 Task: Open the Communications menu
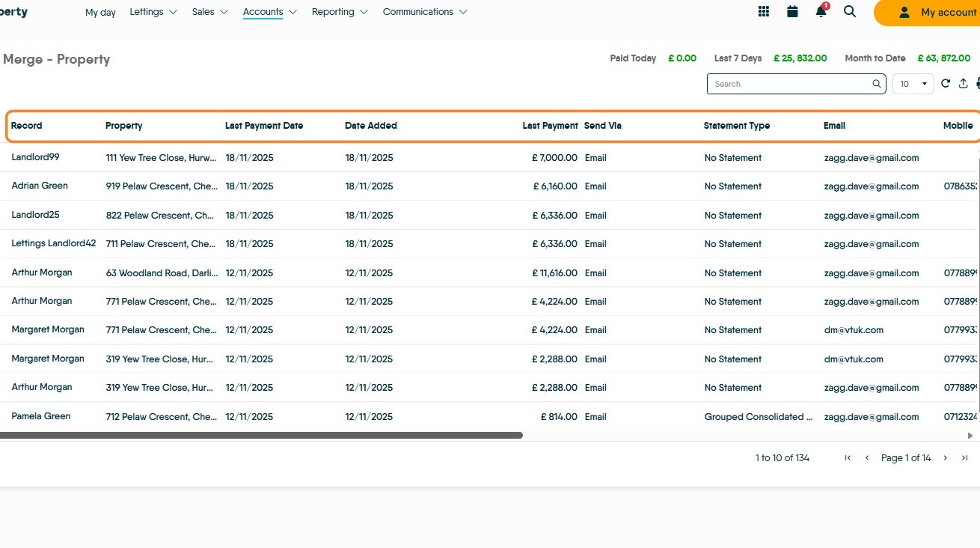424,12
